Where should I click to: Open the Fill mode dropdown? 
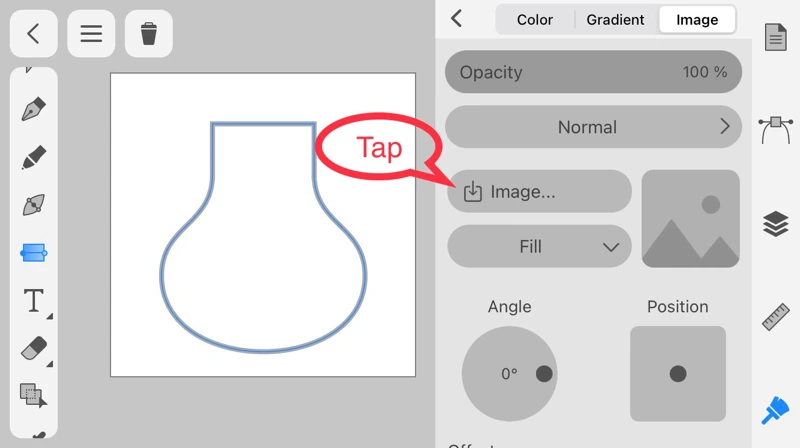(539, 247)
